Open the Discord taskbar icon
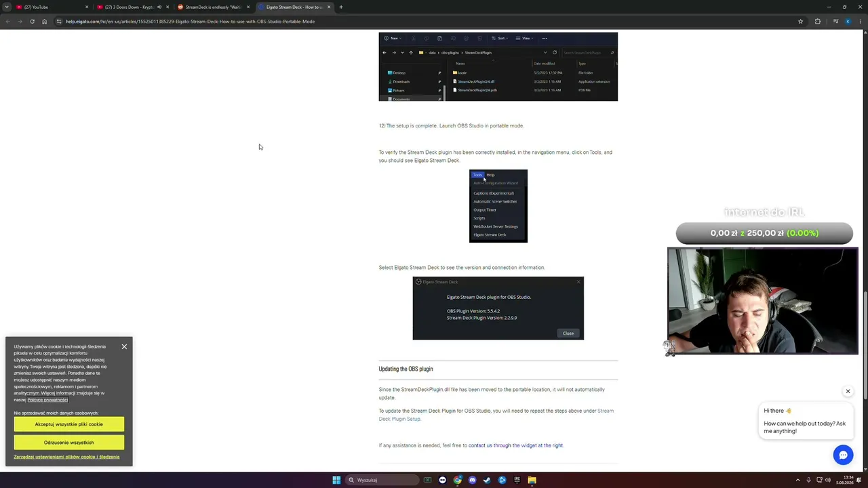Image resolution: width=868 pixels, height=488 pixels. [x=473, y=480]
